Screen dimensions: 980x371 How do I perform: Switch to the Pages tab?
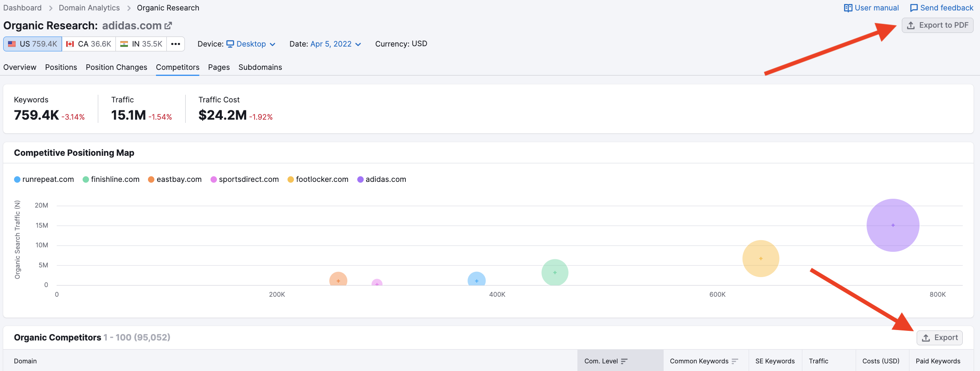click(219, 67)
